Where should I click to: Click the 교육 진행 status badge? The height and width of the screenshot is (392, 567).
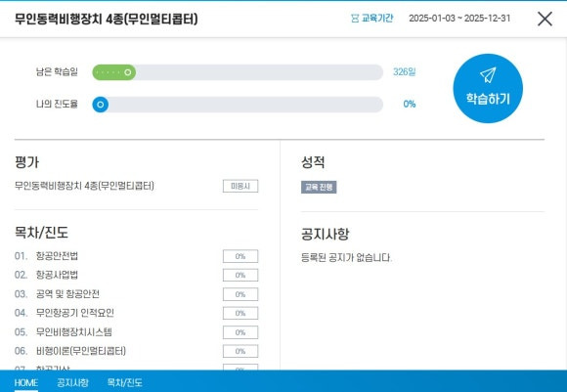coord(319,187)
